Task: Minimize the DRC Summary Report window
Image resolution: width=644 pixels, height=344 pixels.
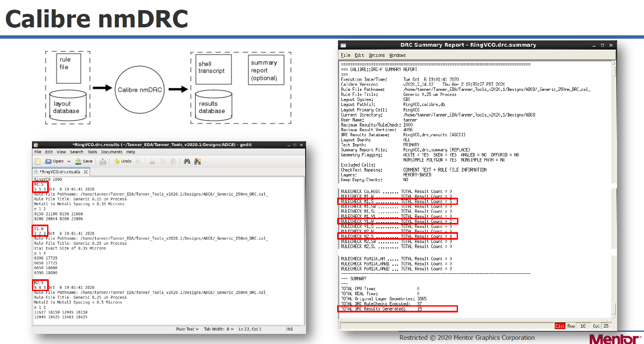Action: [x=594, y=45]
